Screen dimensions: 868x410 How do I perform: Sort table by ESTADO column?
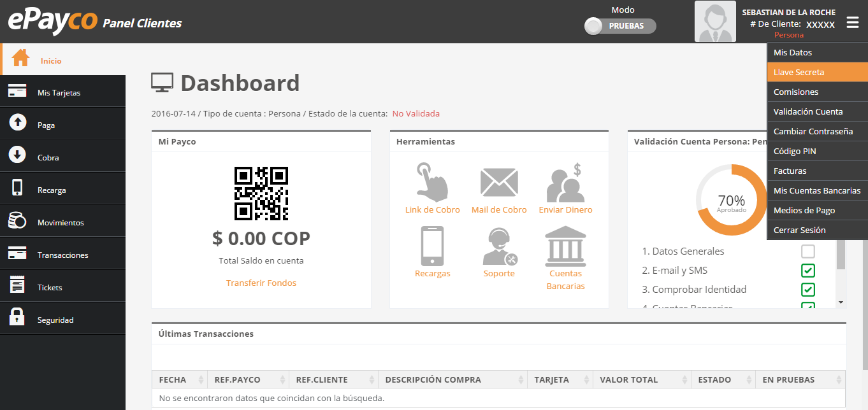pos(723,379)
